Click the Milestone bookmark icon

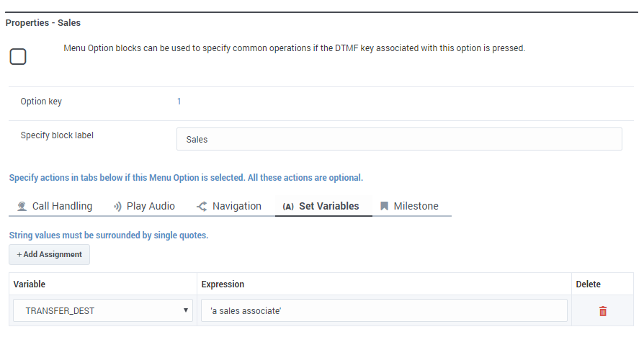(x=385, y=206)
